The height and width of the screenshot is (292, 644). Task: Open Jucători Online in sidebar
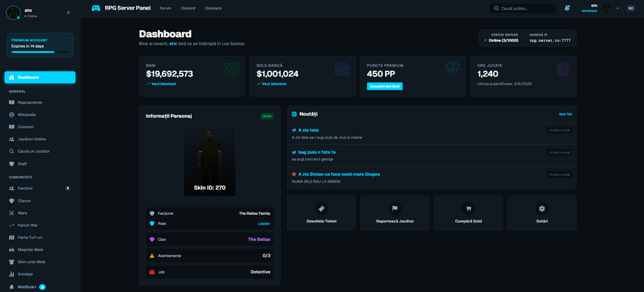coord(40,139)
